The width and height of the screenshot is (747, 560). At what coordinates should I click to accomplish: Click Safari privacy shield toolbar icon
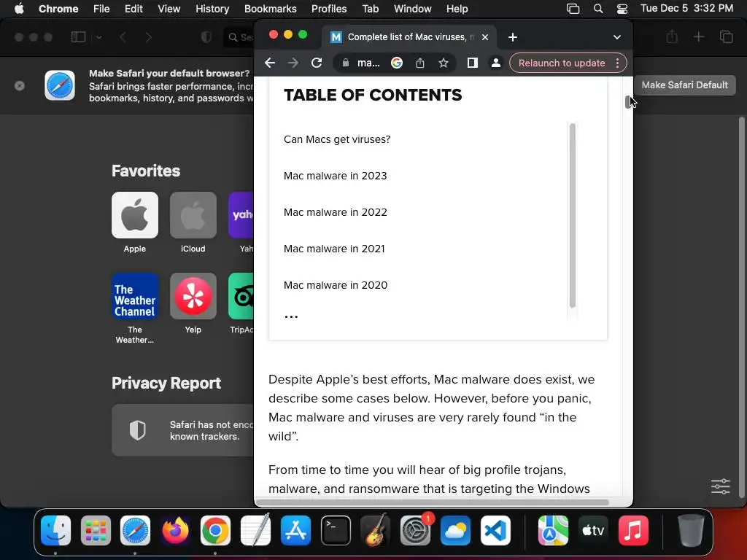pyautogui.click(x=206, y=37)
